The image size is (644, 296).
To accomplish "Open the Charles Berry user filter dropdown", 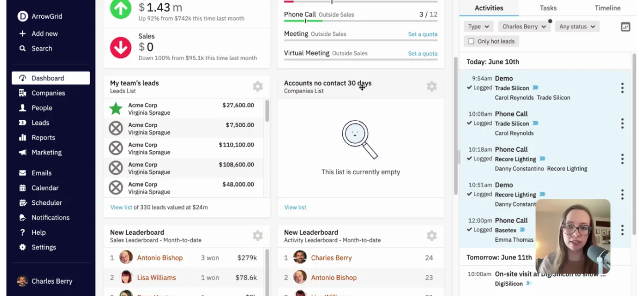I will click(524, 26).
